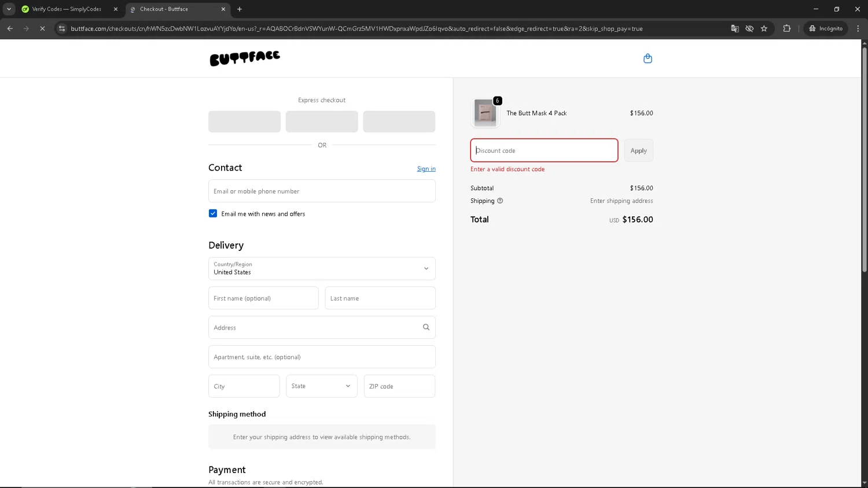Open the State dropdown
Screen dimensions: 868x488
pos(322,386)
